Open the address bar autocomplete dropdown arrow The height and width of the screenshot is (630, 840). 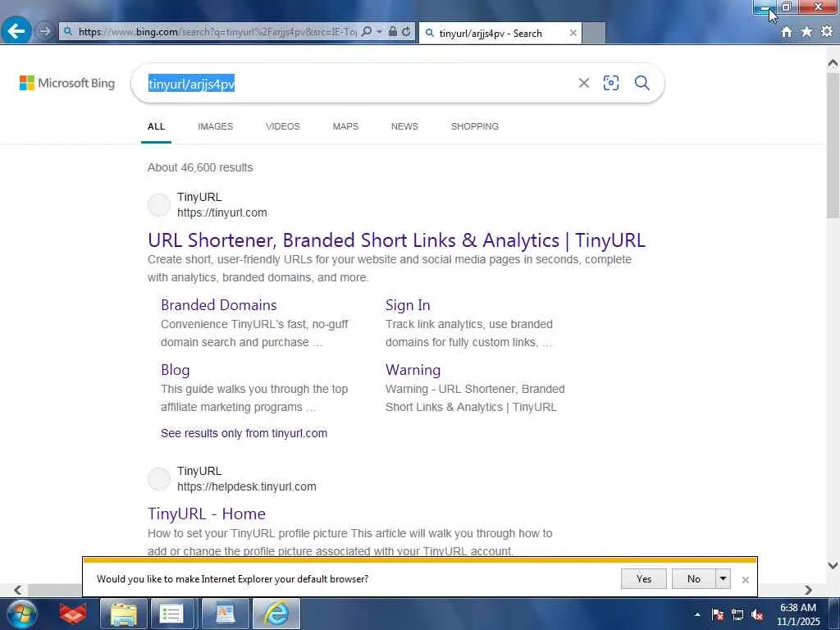click(379, 32)
